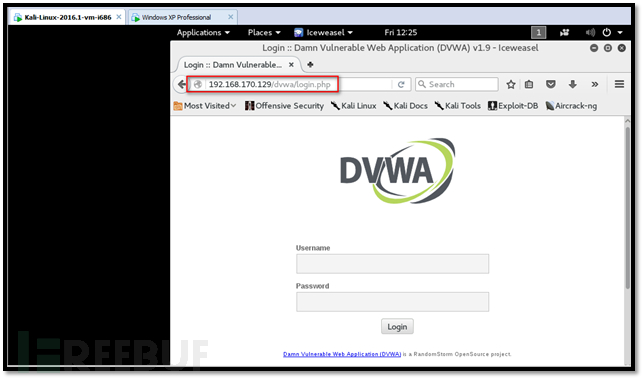The width and height of the screenshot is (644, 380).
Task: Bookmark this page with the star icon
Action: pos(511,84)
